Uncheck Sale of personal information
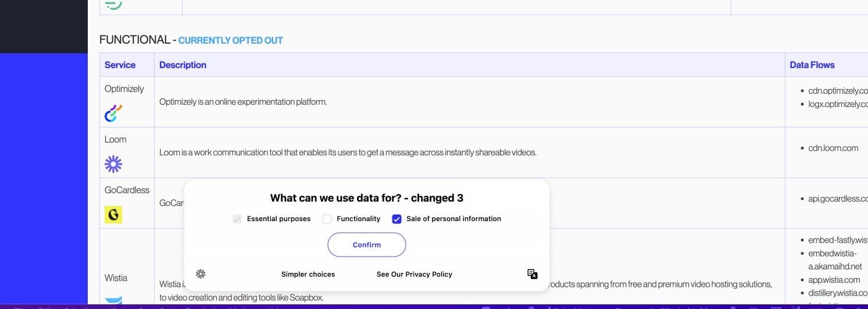This screenshot has width=868, height=309. (397, 219)
